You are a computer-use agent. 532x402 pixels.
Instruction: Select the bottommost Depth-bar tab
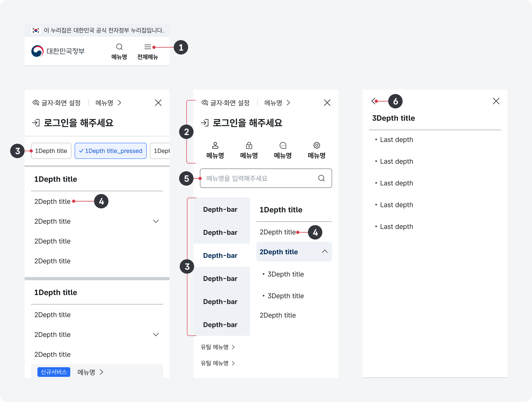coord(222,325)
